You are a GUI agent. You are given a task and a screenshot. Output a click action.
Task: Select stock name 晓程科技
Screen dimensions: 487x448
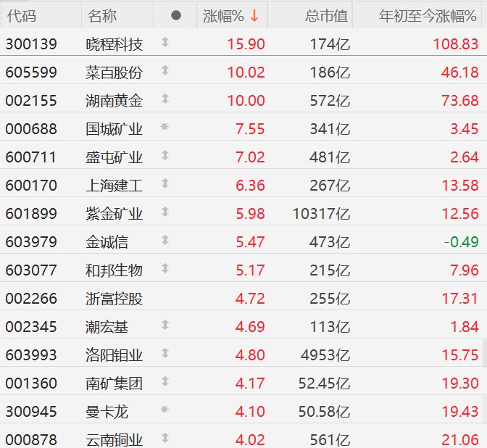114,44
